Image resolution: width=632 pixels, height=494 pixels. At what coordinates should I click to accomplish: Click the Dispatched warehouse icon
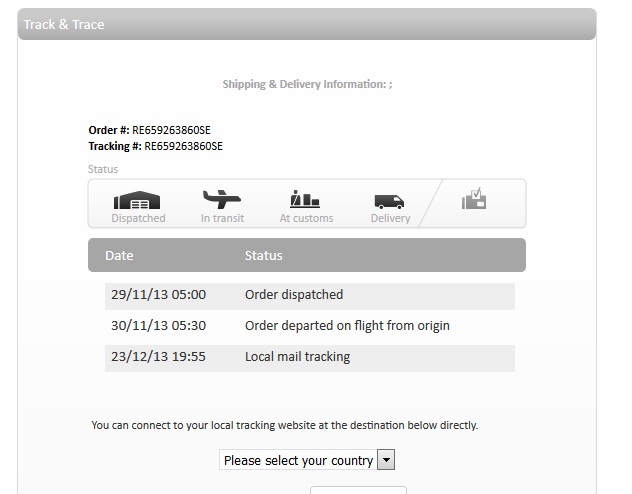click(x=138, y=199)
